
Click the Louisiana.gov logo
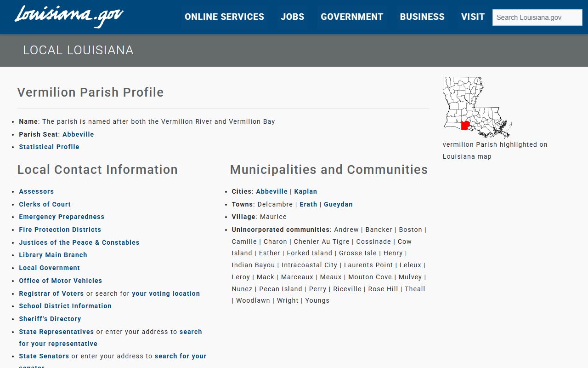69,17
